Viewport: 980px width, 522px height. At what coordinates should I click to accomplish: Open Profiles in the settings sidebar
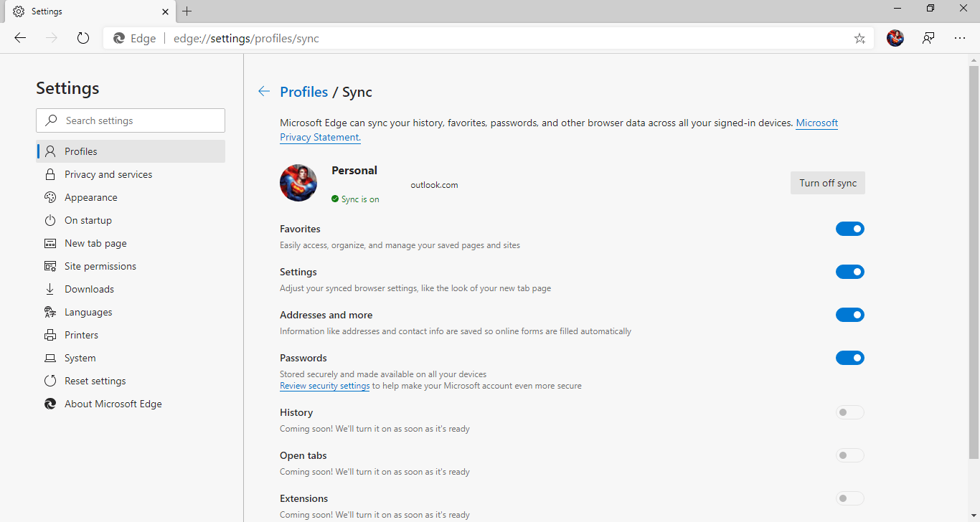pyautogui.click(x=131, y=151)
